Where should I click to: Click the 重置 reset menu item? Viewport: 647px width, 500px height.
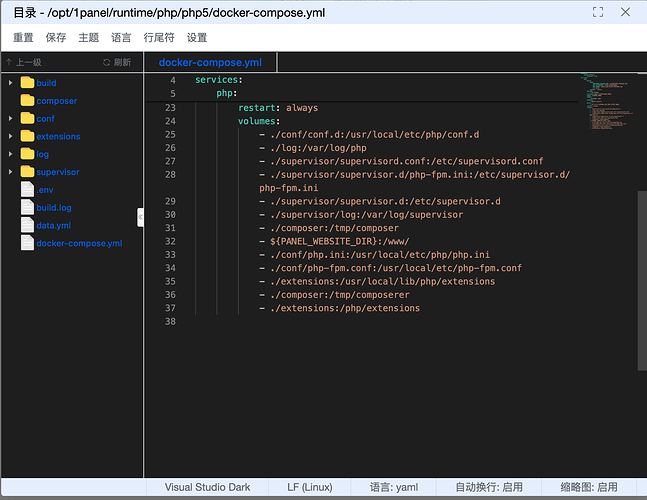23,38
